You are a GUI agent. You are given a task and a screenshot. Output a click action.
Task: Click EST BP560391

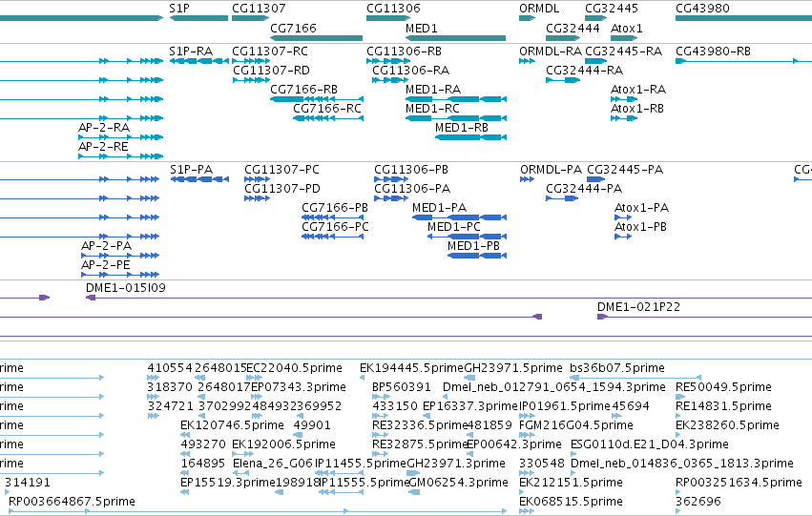402,387
